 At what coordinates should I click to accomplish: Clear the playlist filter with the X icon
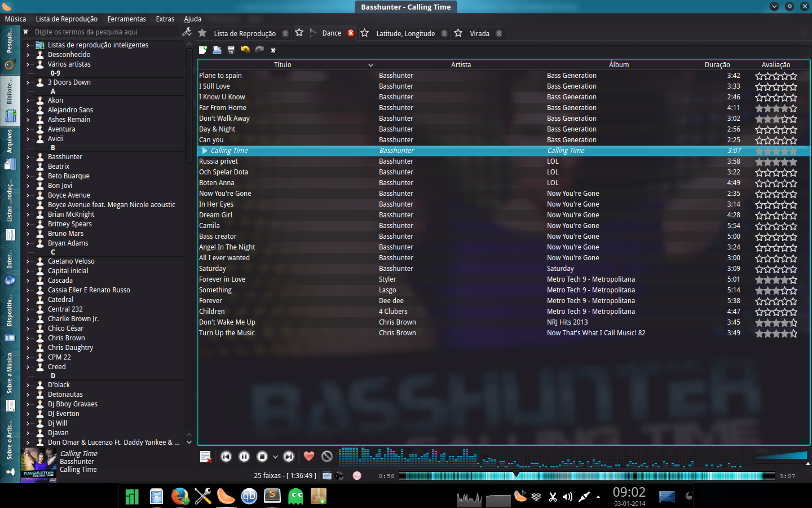click(273, 50)
